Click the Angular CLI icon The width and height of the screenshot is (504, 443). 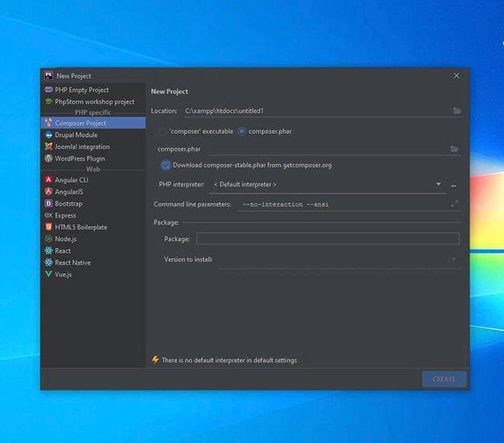click(x=49, y=180)
